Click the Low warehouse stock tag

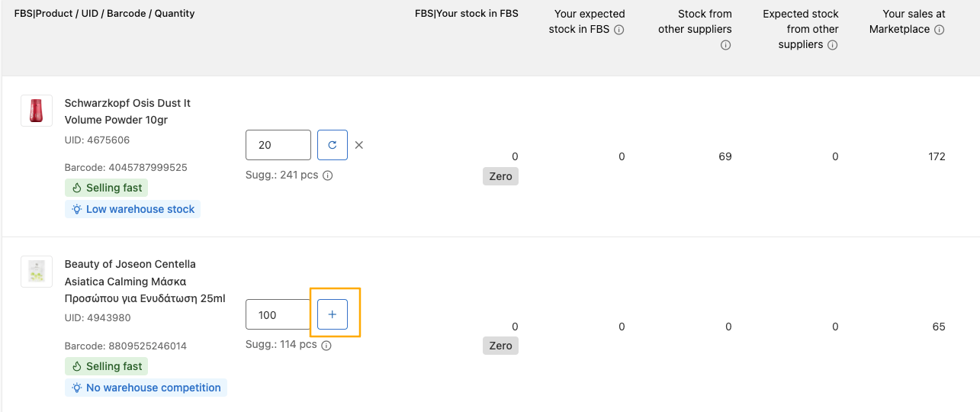[x=133, y=209]
